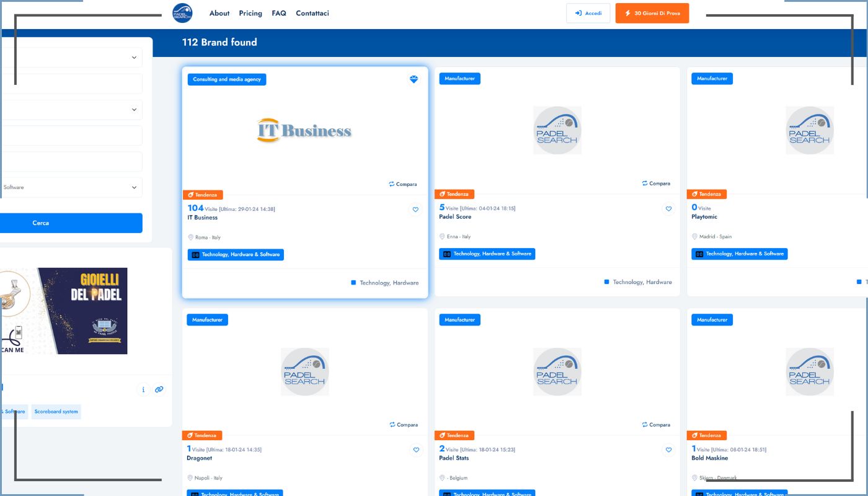868x496 pixels.
Task: Open the Playtomic placeholder logo
Action: tap(809, 130)
